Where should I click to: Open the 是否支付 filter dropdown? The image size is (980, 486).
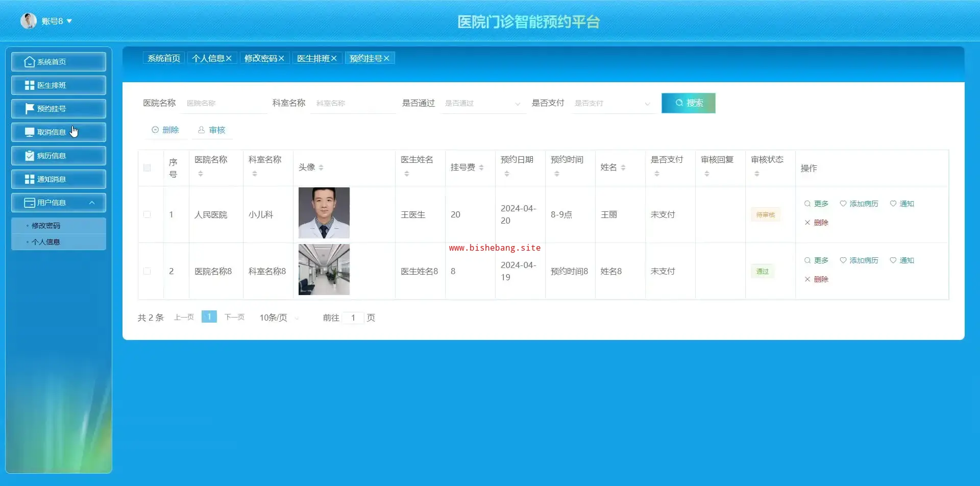coord(612,103)
